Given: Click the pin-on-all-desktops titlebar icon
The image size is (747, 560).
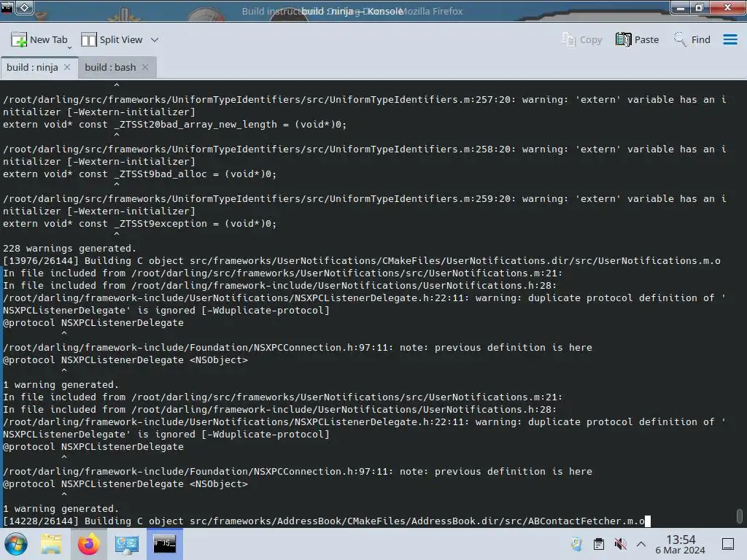Looking at the screenshot, I should [x=26, y=7].
